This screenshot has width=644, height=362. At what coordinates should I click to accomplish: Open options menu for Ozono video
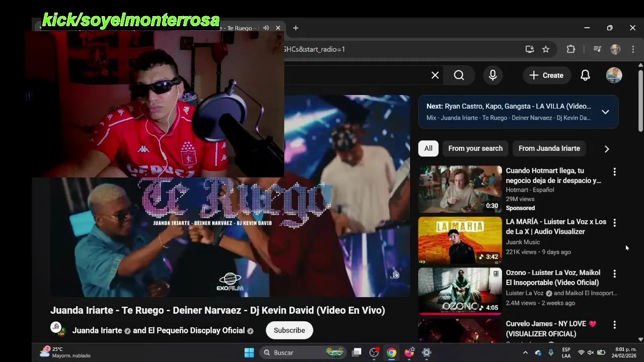614,274
